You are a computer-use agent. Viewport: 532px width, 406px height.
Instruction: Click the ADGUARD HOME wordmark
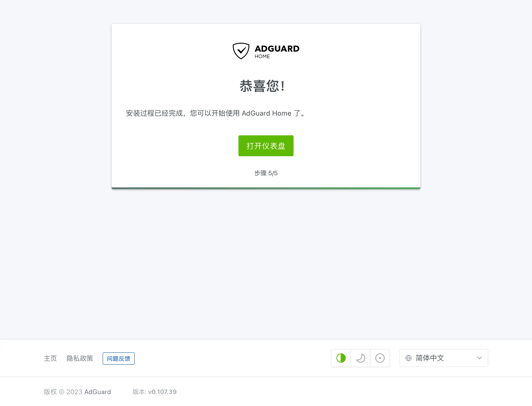(x=277, y=52)
